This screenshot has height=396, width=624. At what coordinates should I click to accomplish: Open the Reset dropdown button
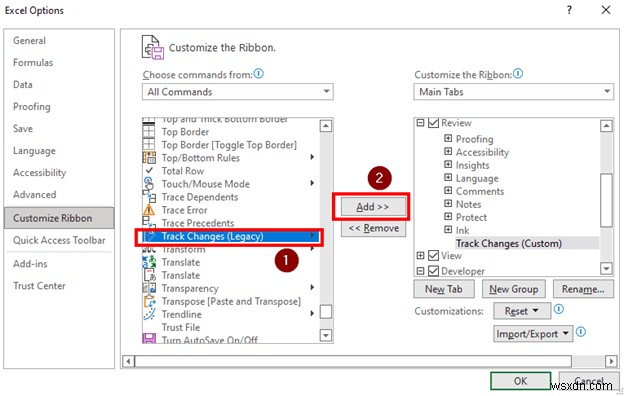point(522,311)
